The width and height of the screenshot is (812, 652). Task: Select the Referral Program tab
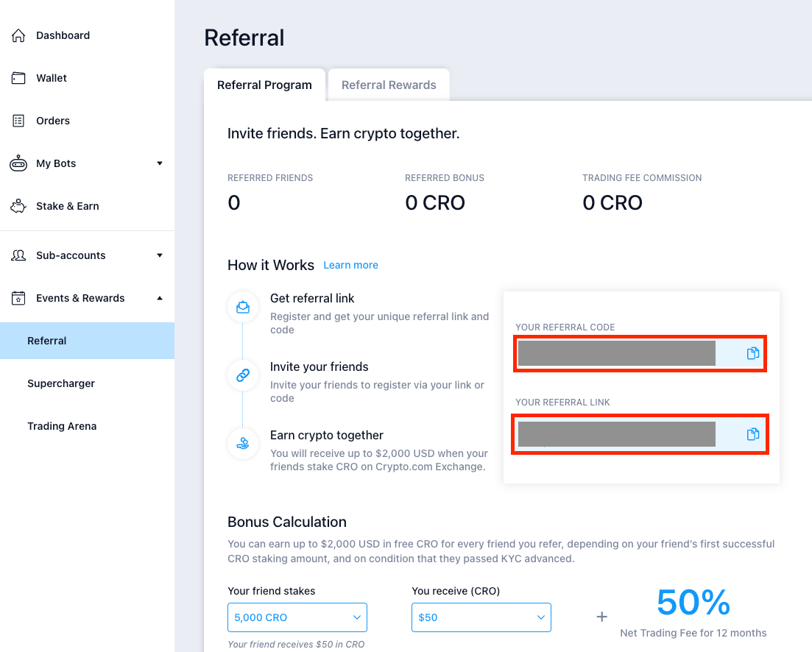click(264, 85)
